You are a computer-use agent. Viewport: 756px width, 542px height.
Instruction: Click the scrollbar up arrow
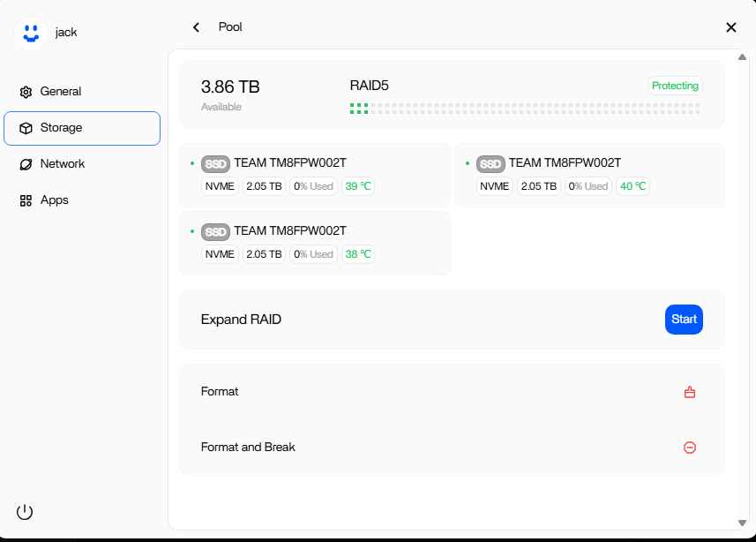click(742, 57)
